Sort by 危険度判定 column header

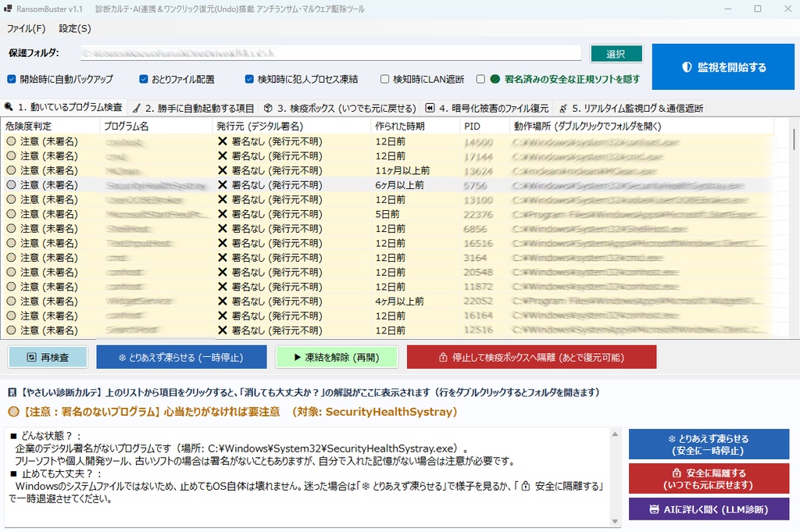click(51, 126)
